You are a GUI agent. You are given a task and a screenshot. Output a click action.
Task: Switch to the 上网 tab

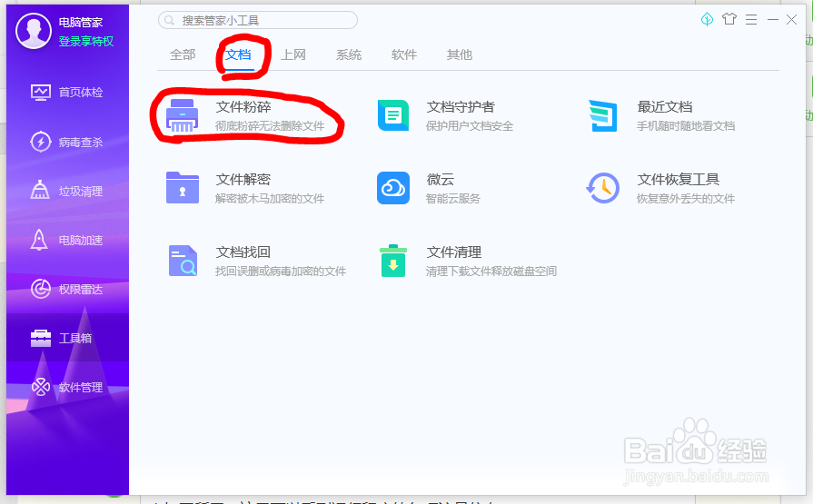tap(293, 54)
